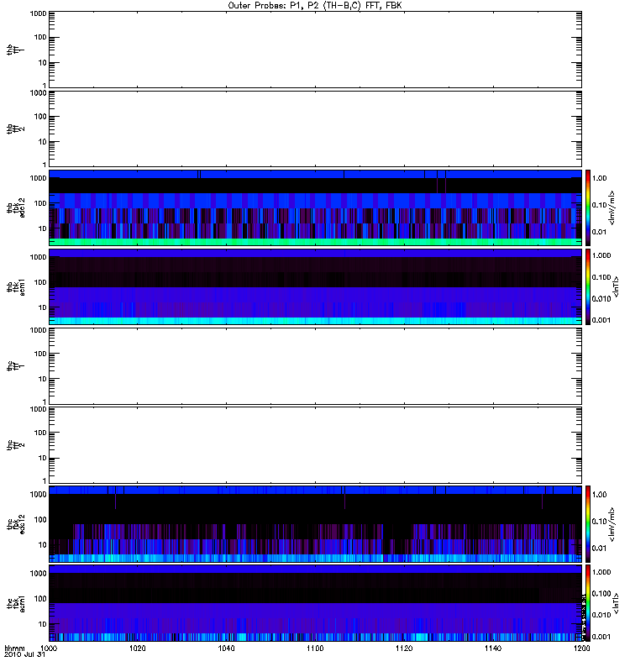Click the 'thc fbk scm1' y-axis label
Screen dimensions: 630x672
tap(16, 603)
